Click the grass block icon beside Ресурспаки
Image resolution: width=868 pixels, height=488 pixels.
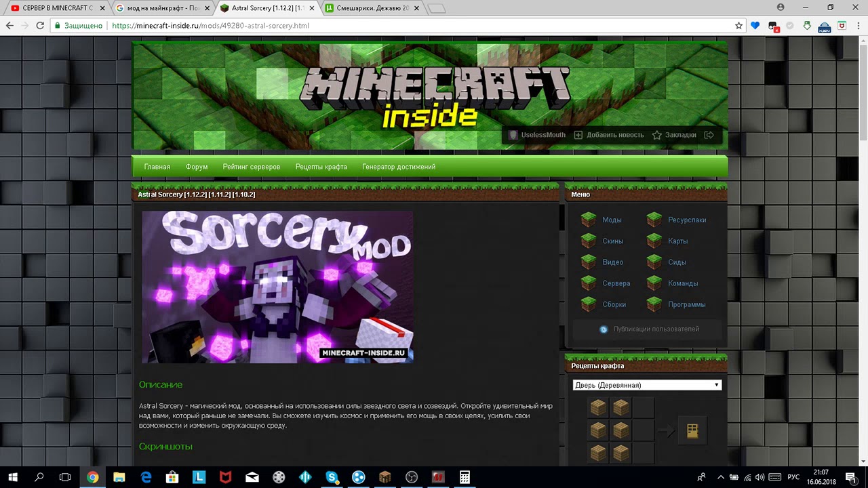pyautogui.click(x=654, y=220)
